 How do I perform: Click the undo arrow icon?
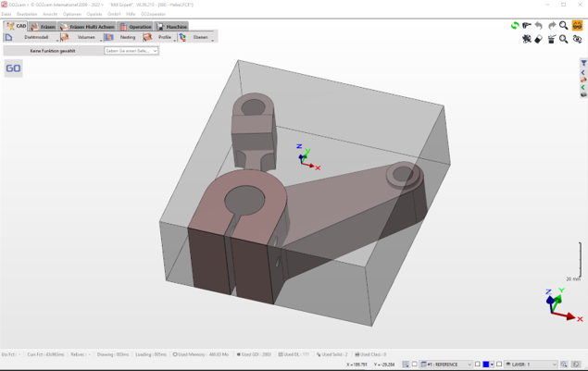click(x=539, y=26)
